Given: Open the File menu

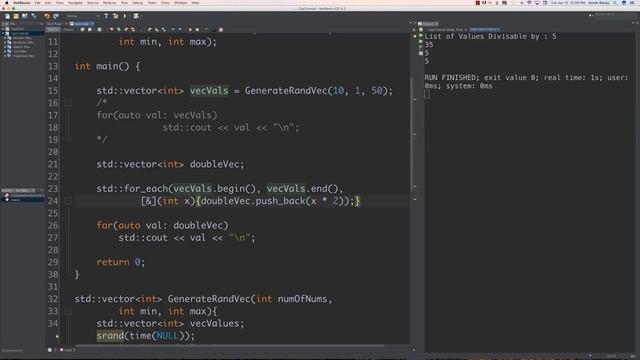Looking at the screenshot, I should [37, 3].
